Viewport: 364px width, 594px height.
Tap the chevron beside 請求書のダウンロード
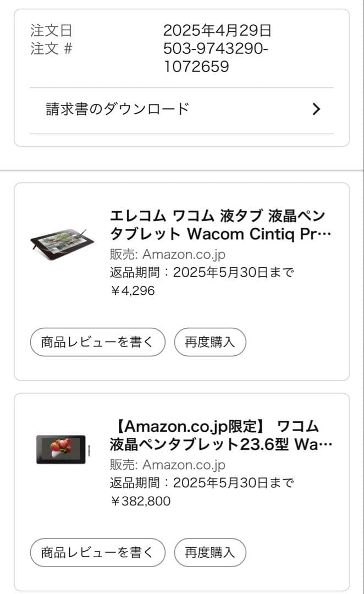click(x=316, y=109)
